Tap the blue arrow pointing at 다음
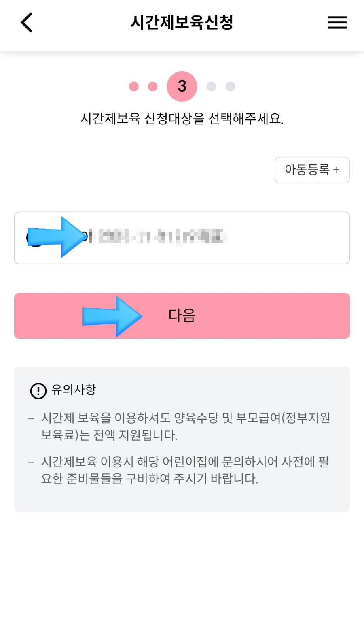364x618 pixels. [x=113, y=316]
